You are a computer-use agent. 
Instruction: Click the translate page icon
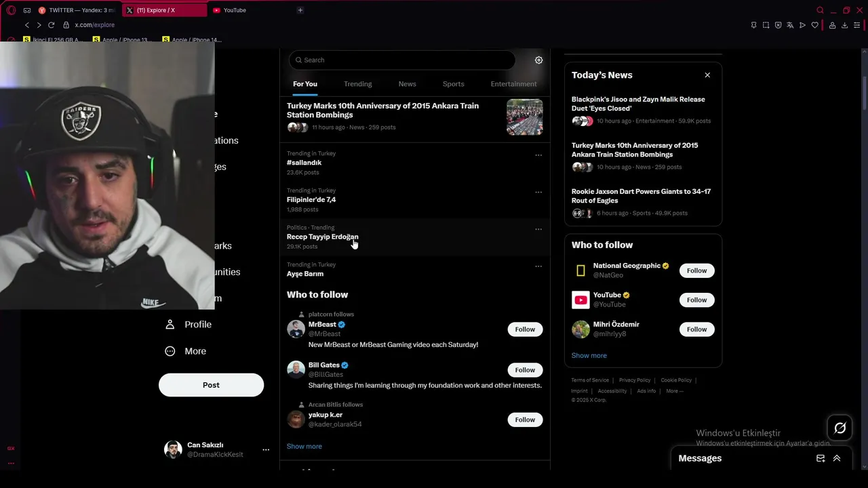[x=790, y=25]
